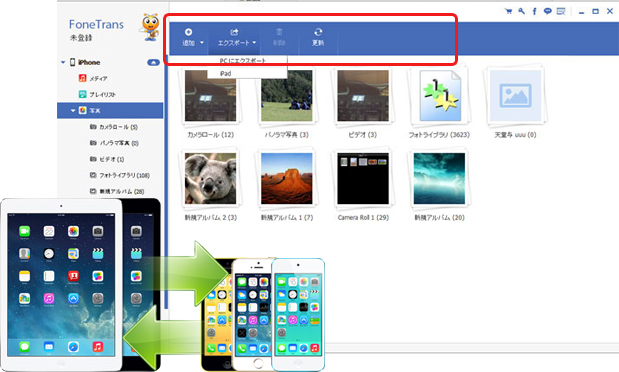Open the ビデオ (3) album thumbnail
The image size is (619, 372).
pos(363,96)
